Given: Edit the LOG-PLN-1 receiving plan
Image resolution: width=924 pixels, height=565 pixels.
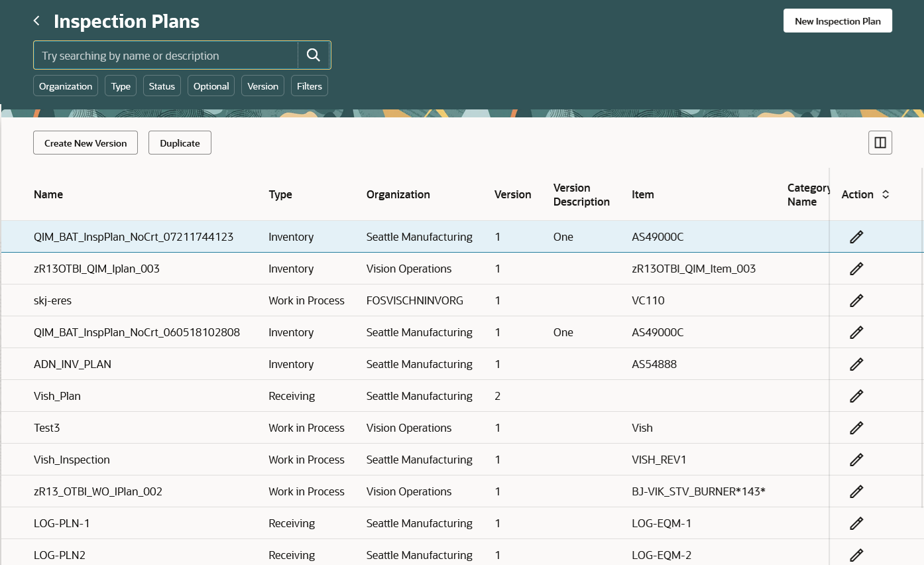Looking at the screenshot, I should (856, 523).
